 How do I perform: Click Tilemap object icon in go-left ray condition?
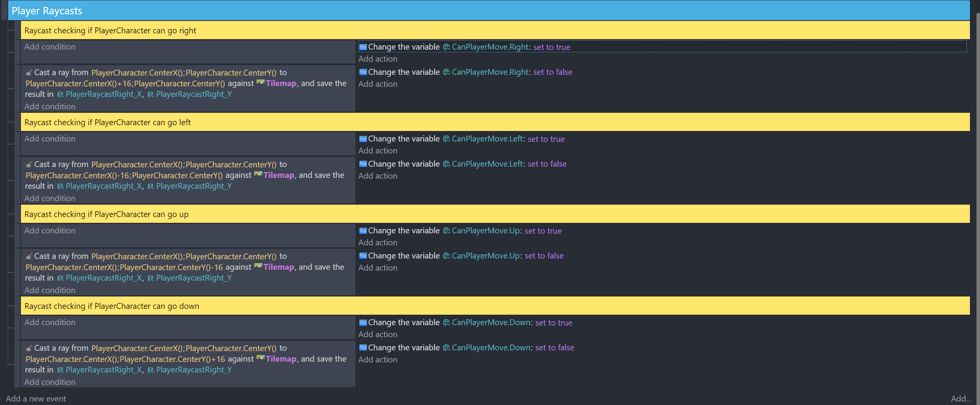tap(258, 174)
